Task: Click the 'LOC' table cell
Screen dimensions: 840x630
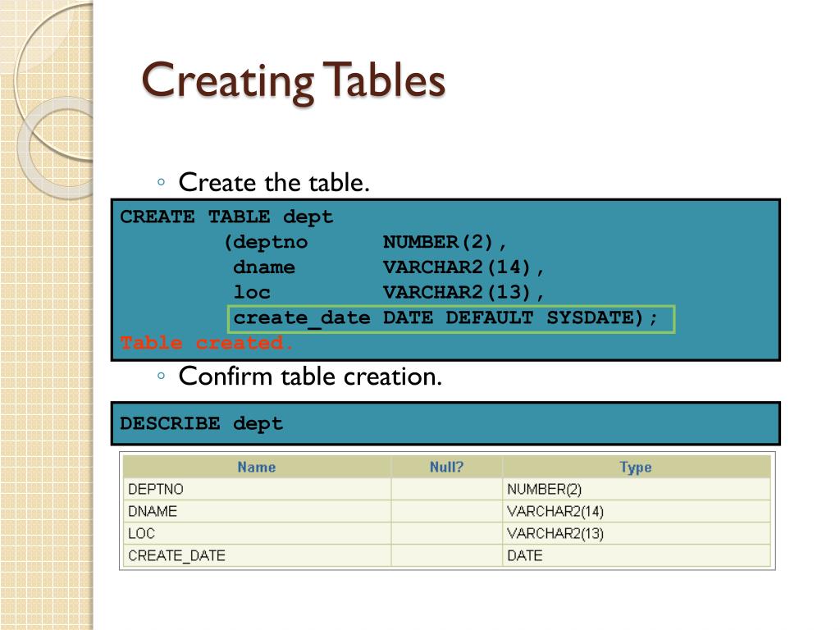Action: click(257, 533)
